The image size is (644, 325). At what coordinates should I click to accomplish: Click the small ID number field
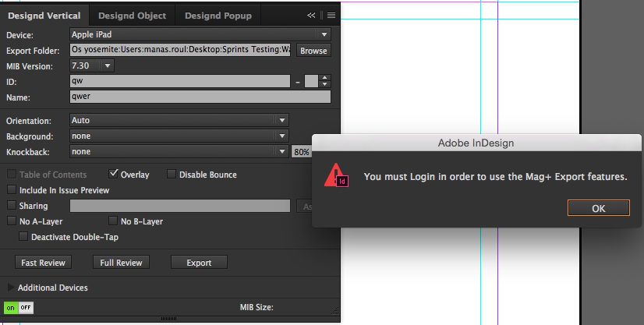[x=311, y=81]
